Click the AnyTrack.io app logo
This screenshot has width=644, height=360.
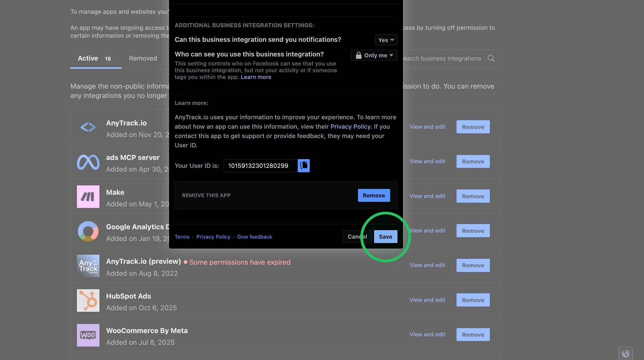(88, 127)
